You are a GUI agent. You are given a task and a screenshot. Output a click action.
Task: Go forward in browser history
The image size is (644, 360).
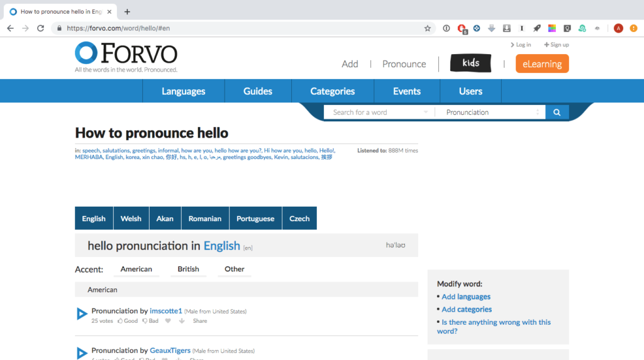point(25,28)
